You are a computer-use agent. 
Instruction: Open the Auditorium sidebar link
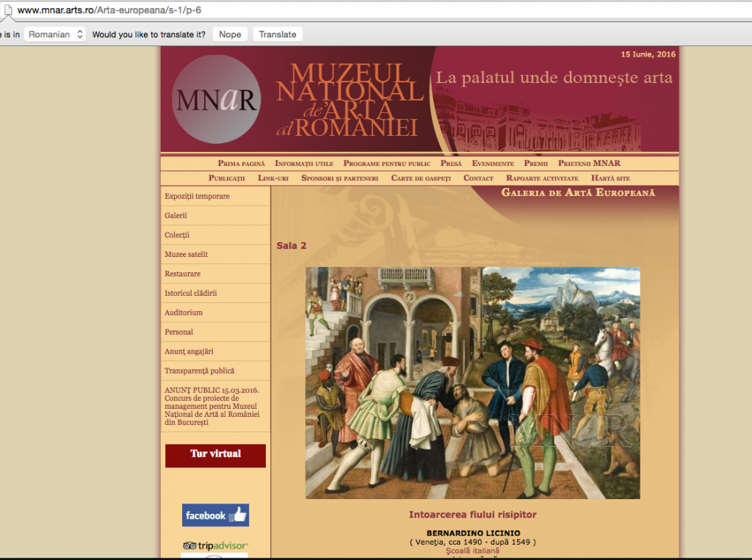(x=184, y=313)
